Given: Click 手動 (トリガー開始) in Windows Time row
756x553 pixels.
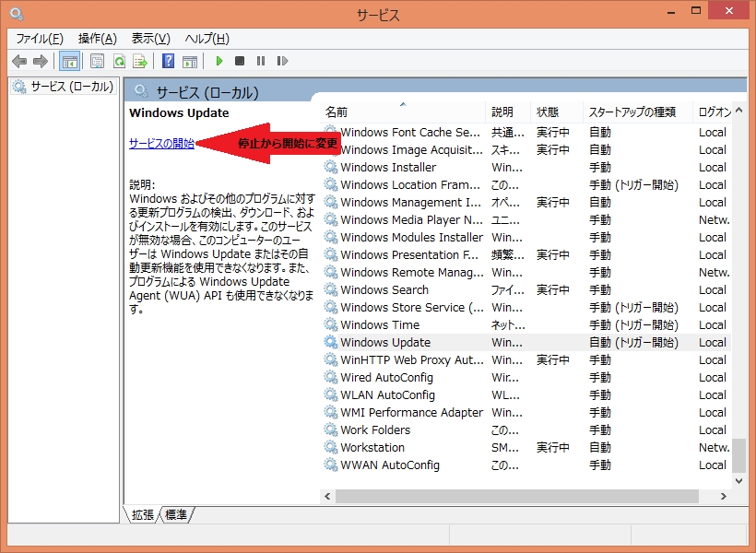Looking at the screenshot, I should (633, 325).
